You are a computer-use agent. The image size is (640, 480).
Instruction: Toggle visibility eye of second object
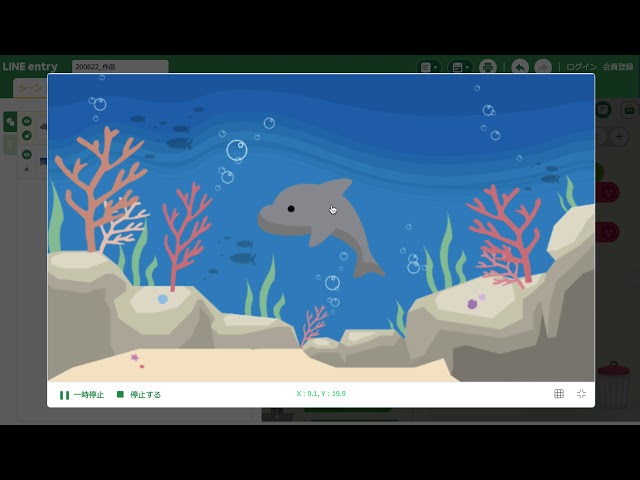pyautogui.click(x=27, y=155)
